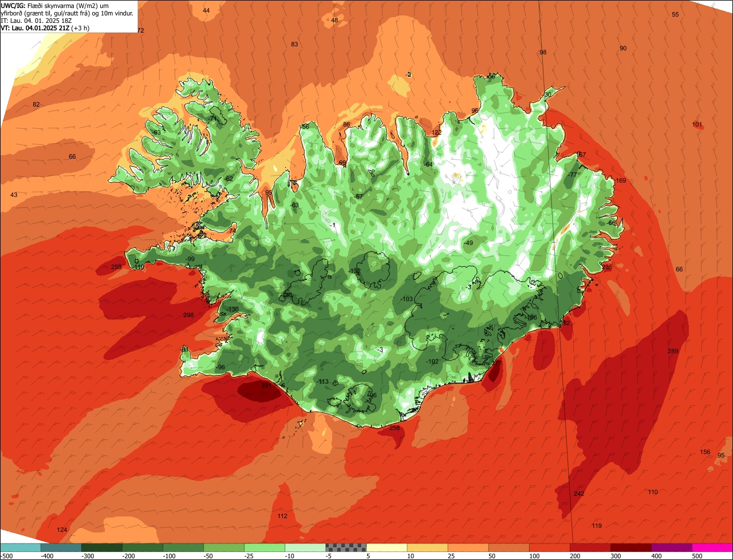
Task: Select the 298 flux value in Faxaflói
Action: (188, 315)
